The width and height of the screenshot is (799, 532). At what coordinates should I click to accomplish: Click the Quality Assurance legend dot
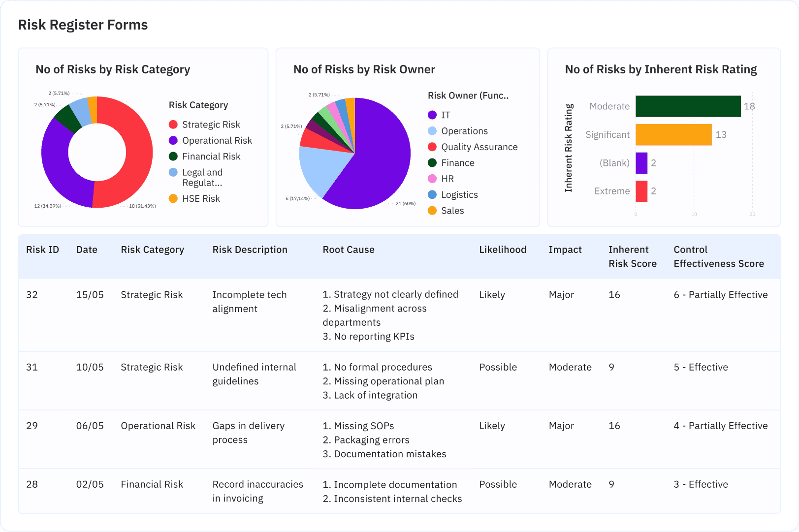(433, 147)
